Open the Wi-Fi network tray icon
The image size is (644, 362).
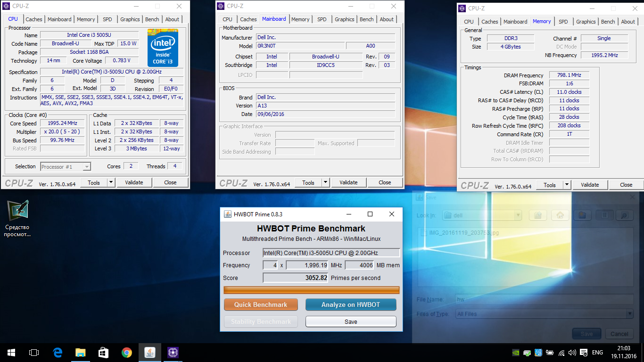pyautogui.click(x=561, y=353)
